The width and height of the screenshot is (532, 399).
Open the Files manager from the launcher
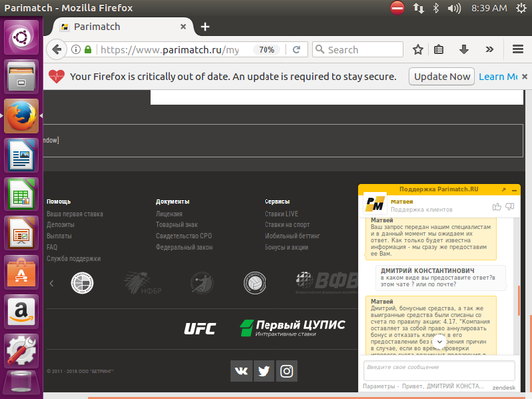(x=21, y=76)
